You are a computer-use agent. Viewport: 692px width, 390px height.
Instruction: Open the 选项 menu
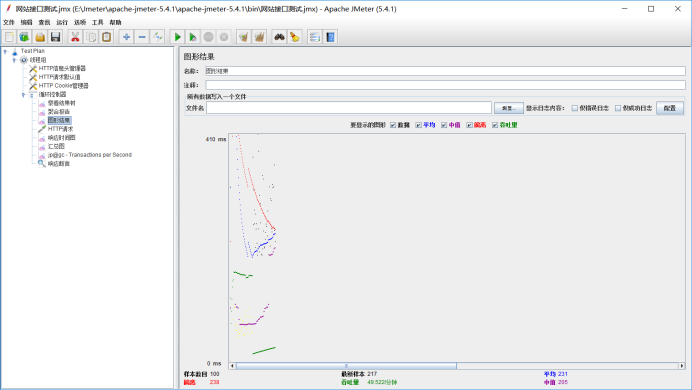[x=80, y=22]
